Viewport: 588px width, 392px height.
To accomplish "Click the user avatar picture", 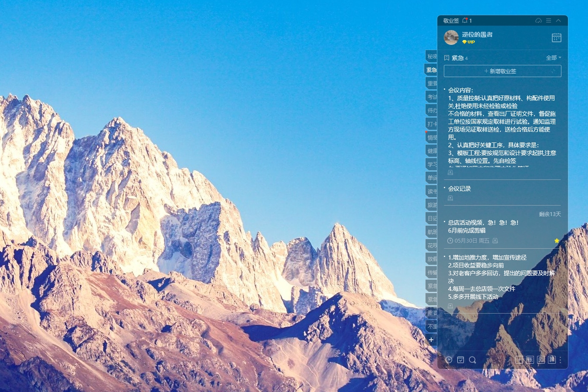I will click(x=451, y=37).
